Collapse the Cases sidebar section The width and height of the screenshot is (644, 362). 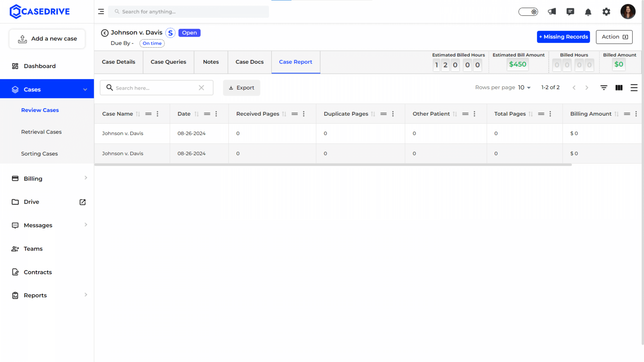pos(85,89)
